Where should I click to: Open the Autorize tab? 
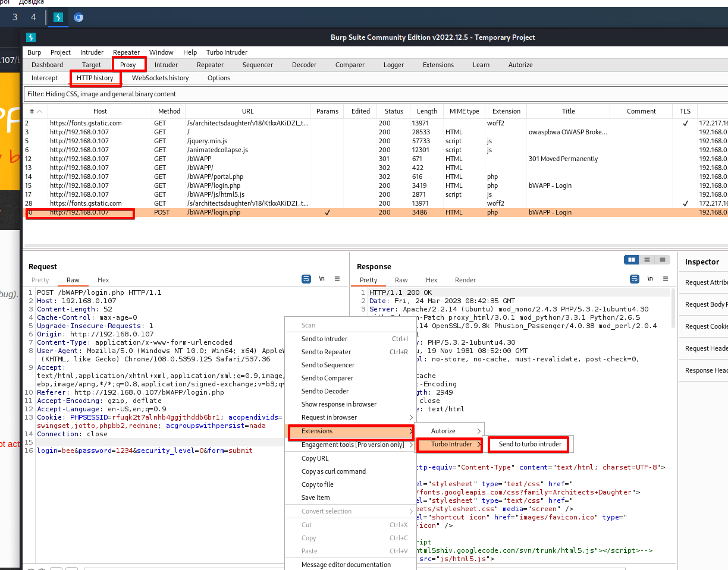point(520,65)
